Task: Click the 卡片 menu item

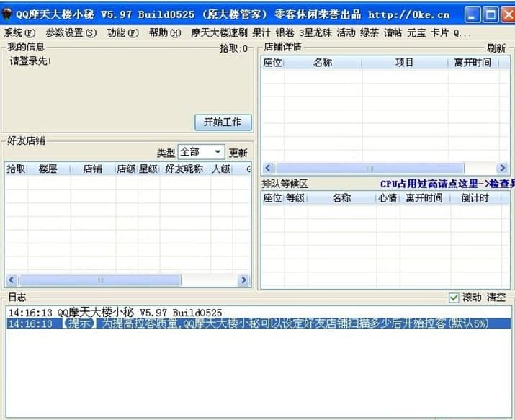Action: coord(440,33)
